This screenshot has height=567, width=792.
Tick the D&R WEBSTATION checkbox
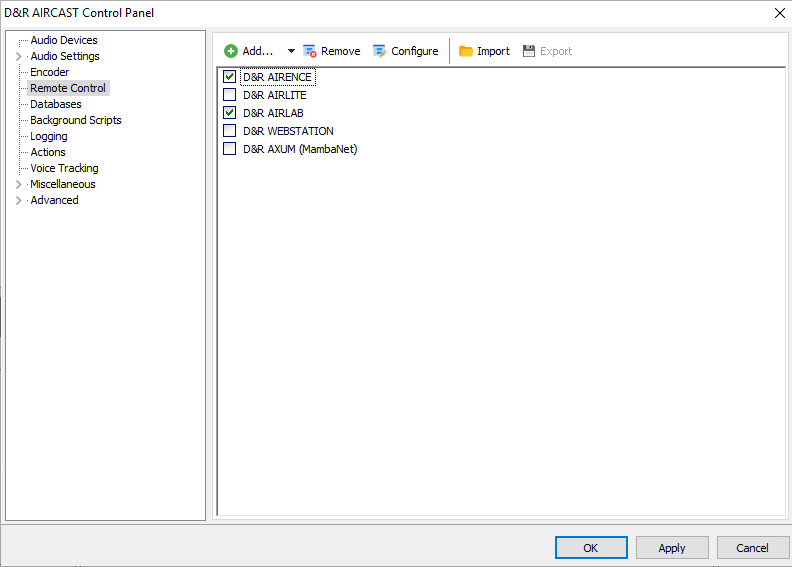point(230,131)
